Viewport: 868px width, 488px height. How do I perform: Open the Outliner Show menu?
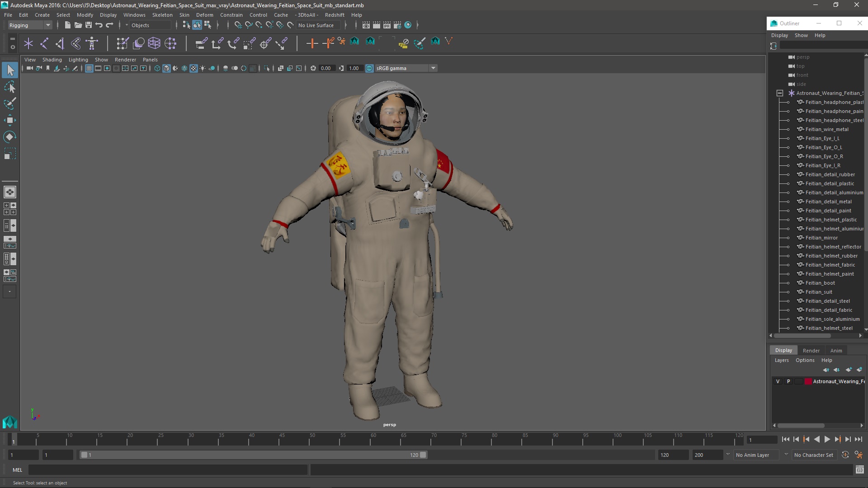(x=801, y=35)
